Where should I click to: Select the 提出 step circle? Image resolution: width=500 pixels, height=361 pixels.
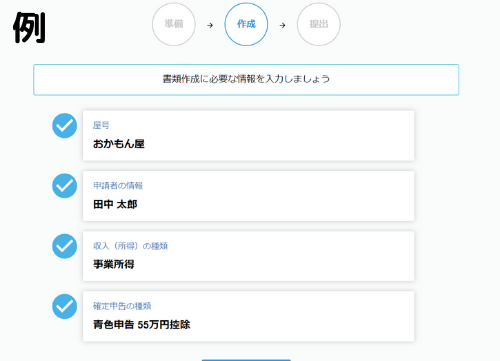click(319, 24)
